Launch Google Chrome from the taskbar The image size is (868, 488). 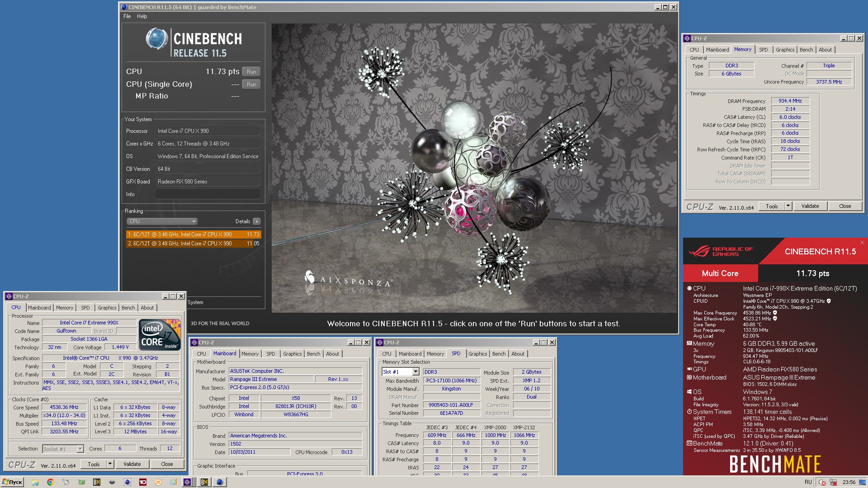[x=51, y=482]
